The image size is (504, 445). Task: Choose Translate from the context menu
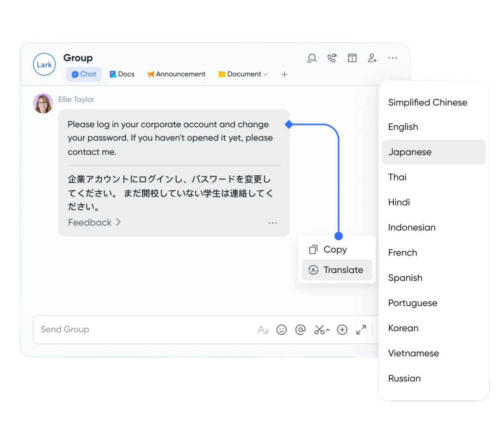pyautogui.click(x=337, y=270)
